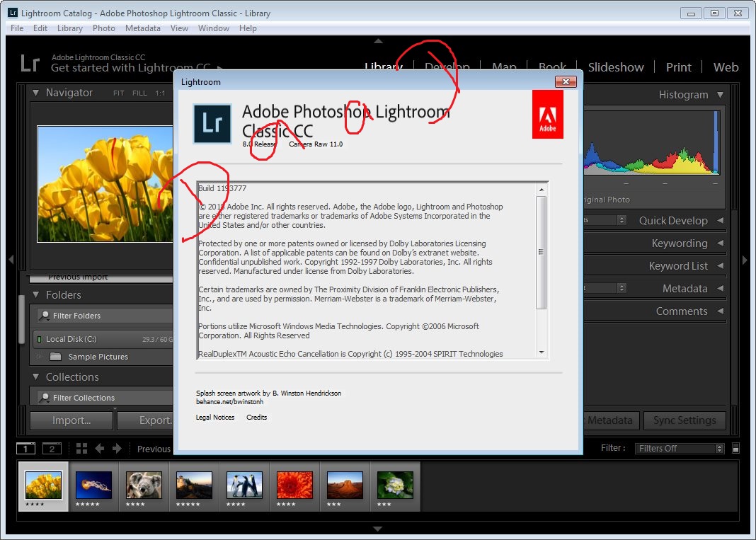Image resolution: width=756 pixels, height=540 pixels.
Task: Collapse the Folders panel
Action: [35, 294]
